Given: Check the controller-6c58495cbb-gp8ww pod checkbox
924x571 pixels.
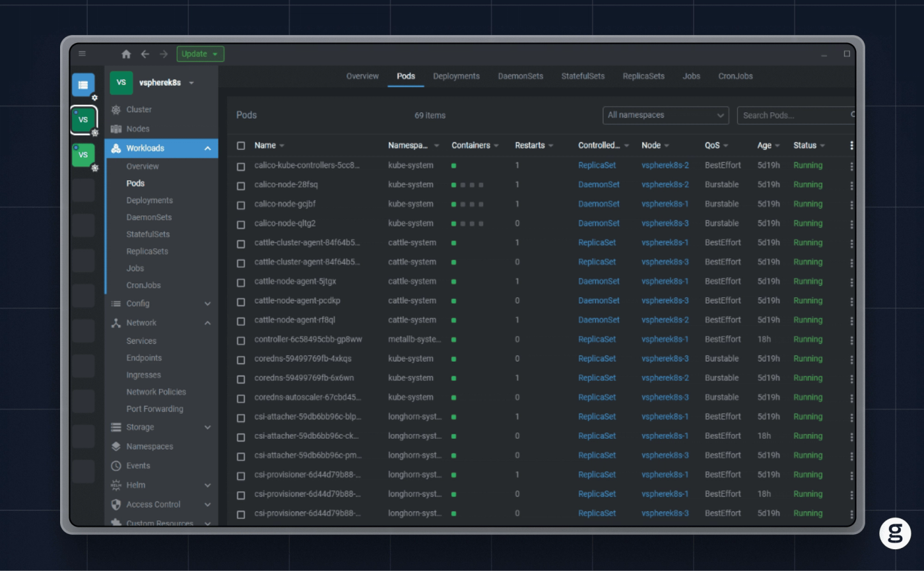Looking at the screenshot, I should coord(241,340).
